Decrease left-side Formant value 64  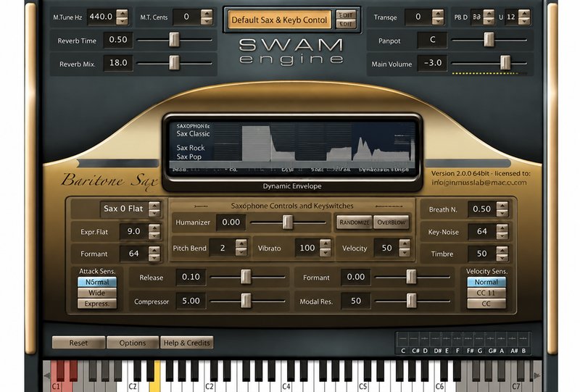(154, 258)
